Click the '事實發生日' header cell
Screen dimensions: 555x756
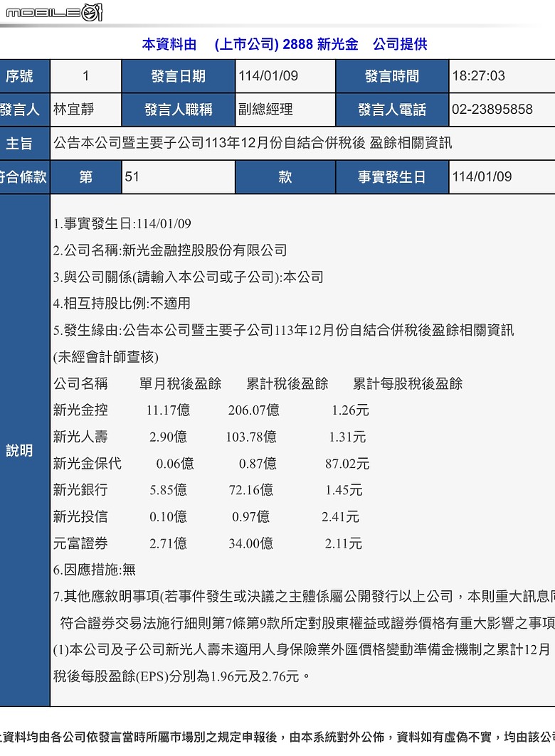coord(392,177)
